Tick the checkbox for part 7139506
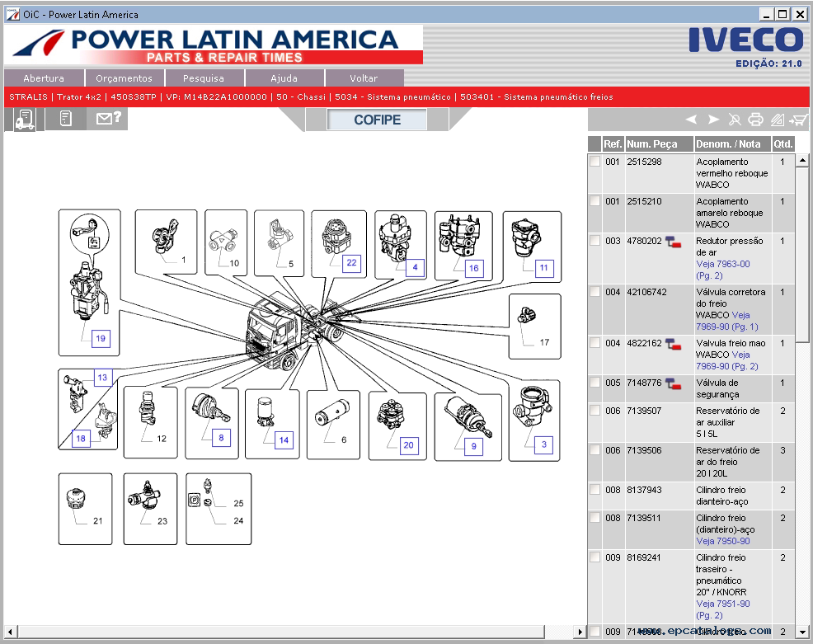Viewport: 813px width, 644px height. (594, 450)
